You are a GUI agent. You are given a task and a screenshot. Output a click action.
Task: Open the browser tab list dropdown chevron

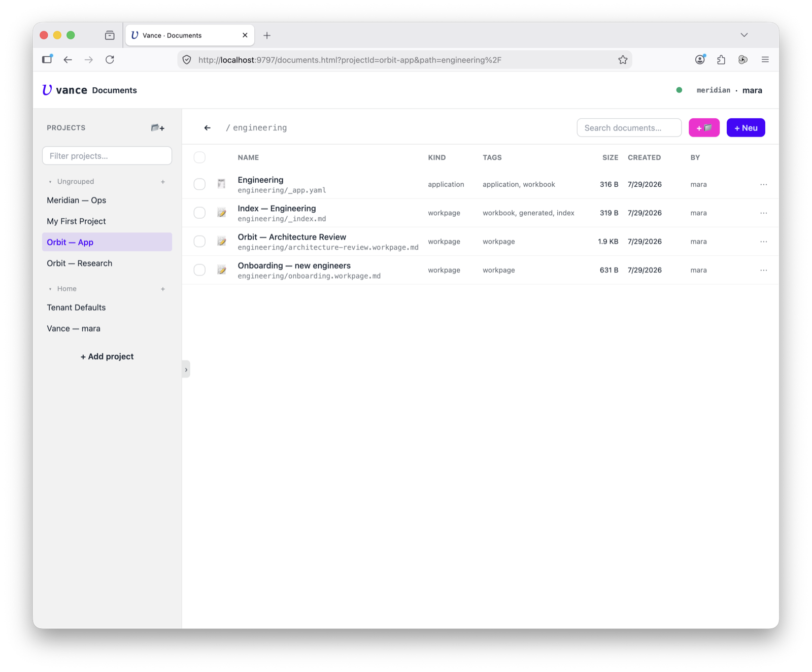744,35
